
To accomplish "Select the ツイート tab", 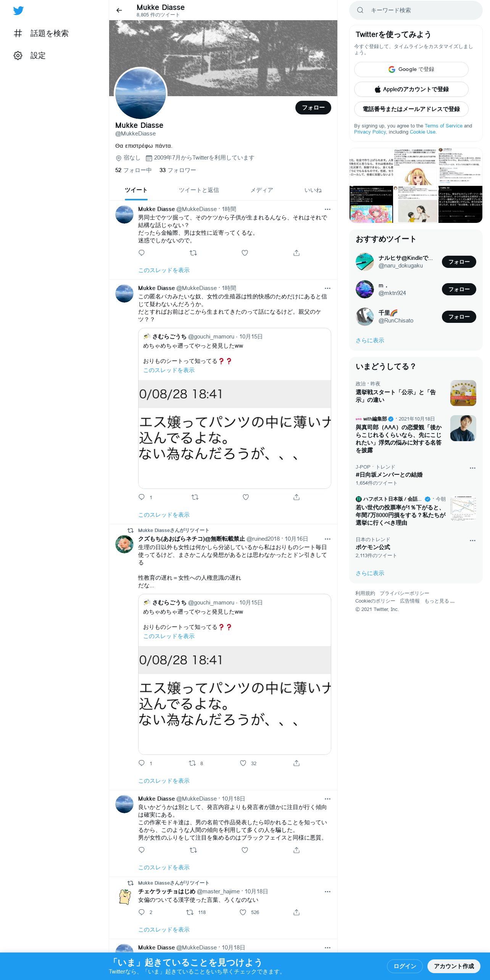I will (x=136, y=190).
